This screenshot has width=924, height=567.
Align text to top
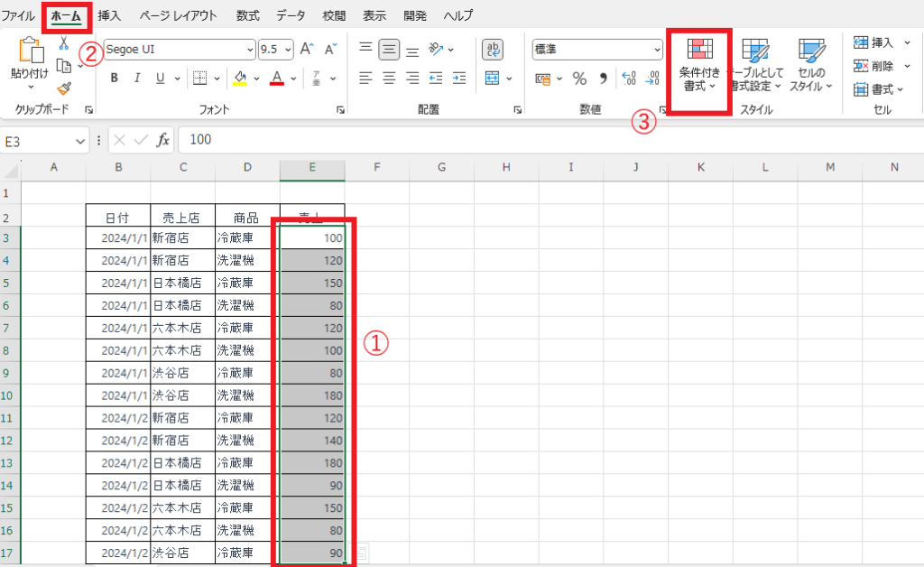(365, 49)
